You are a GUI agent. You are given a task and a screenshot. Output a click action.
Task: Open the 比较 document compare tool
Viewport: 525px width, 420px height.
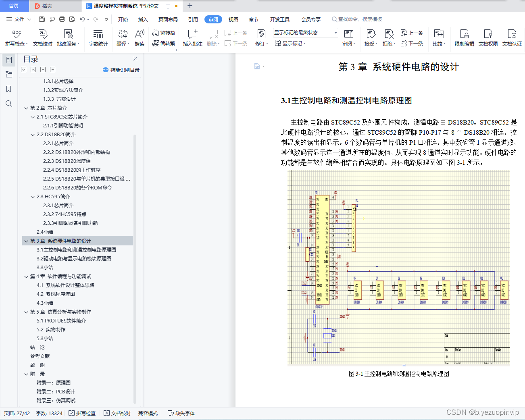pyautogui.click(x=438, y=38)
